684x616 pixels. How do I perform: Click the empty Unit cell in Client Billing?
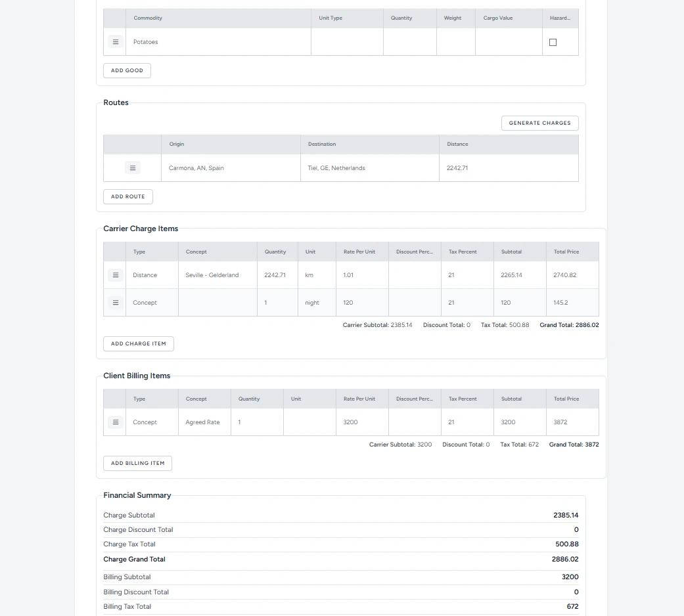[309, 422]
